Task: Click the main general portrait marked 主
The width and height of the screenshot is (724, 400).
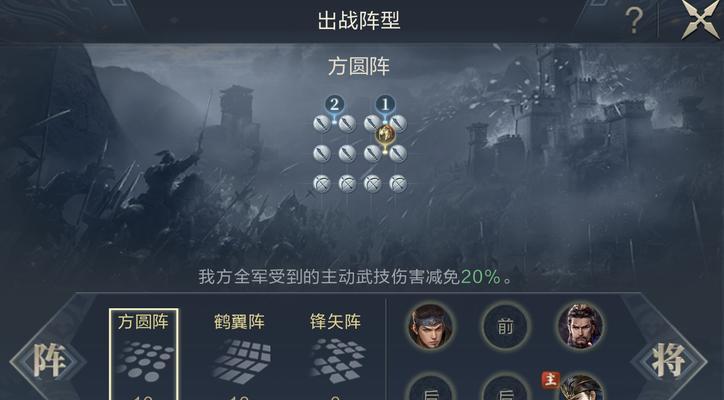Action: (581, 388)
